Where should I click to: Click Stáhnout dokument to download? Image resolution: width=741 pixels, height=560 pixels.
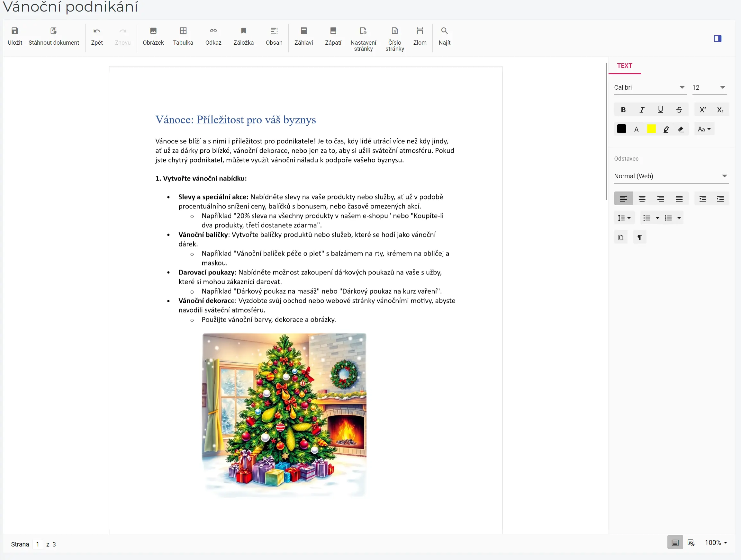point(53,38)
